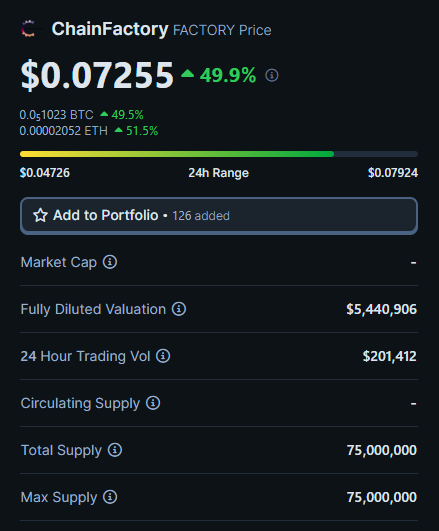Click the 0.0₅1023 BTC price

[56, 115]
